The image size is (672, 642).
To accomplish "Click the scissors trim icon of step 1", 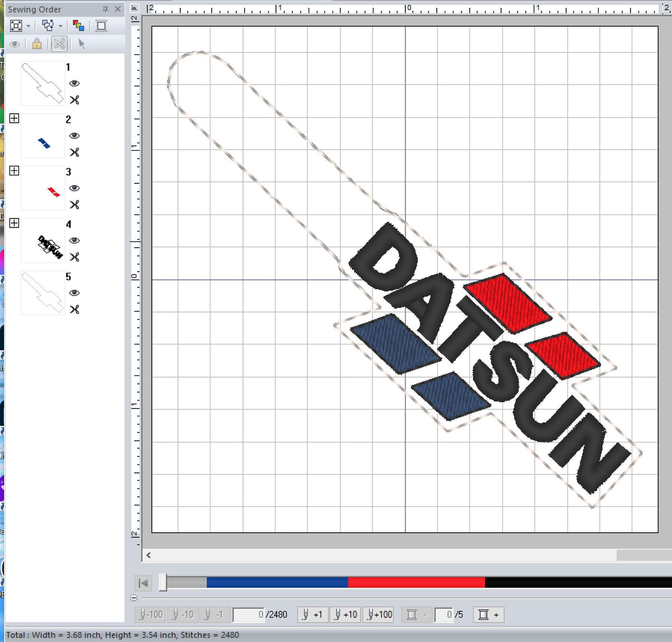I will click(x=74, y=100).
